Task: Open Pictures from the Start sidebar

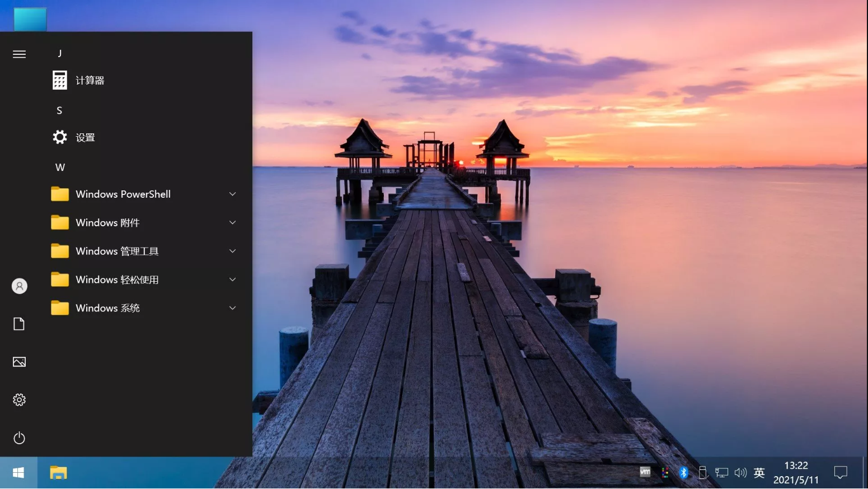Action: tap(19, 362)
